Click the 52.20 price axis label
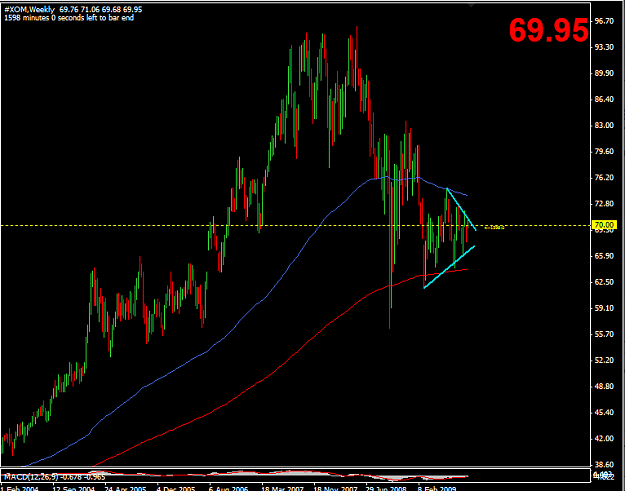This screenshot has height=491, width=625. point(603,360)
